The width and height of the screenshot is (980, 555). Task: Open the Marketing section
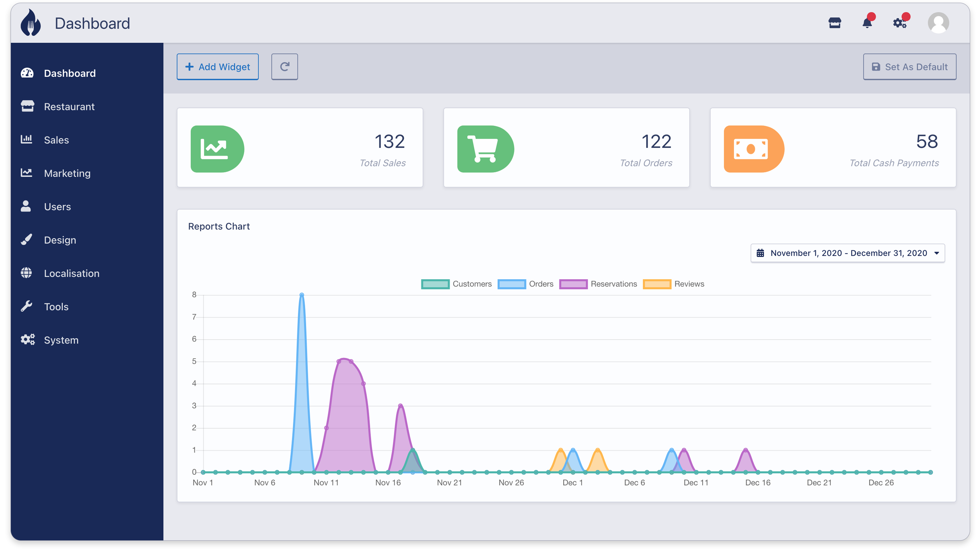[x=67, y=173]
